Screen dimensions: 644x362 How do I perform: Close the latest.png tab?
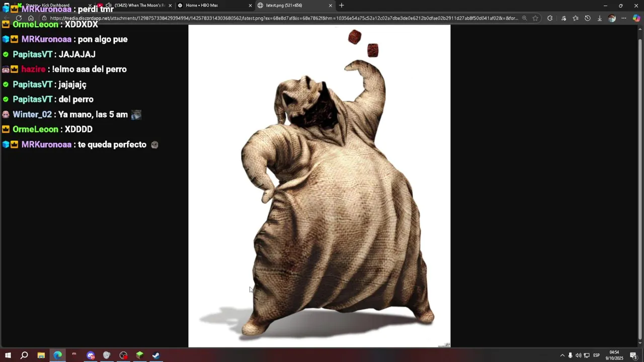point(331,6)
